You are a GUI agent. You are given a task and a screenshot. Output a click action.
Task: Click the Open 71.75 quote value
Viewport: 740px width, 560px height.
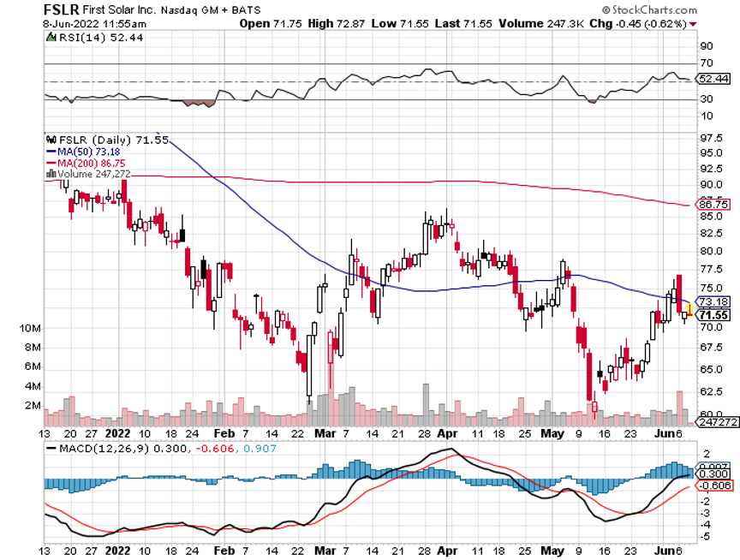coord(271,24)
